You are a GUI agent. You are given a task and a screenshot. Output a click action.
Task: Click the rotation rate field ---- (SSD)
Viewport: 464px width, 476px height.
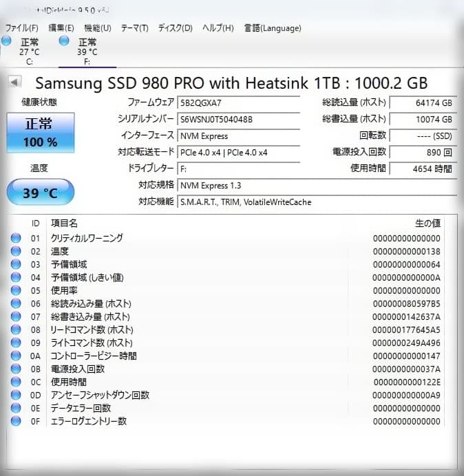[423, 136]
